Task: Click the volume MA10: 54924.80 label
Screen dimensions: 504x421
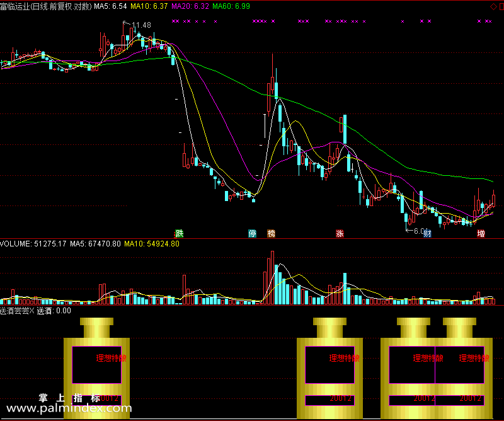Action: (152, 244)
